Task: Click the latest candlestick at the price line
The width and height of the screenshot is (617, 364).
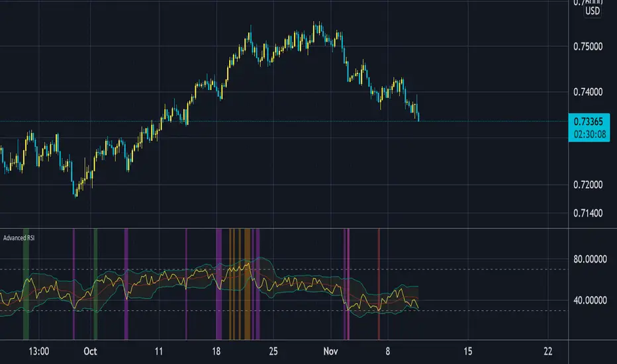Action: tap(418, 116)
